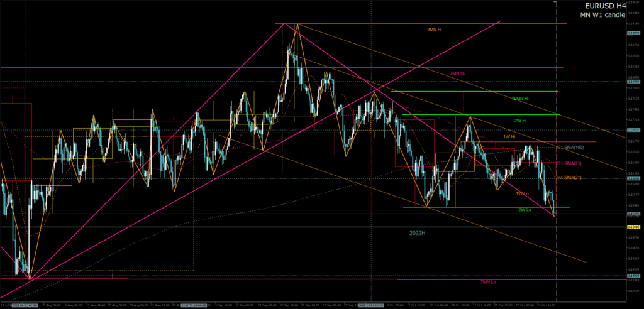Click the 9MN Hi level label
644x309 pixels.
tap(433, 30)
